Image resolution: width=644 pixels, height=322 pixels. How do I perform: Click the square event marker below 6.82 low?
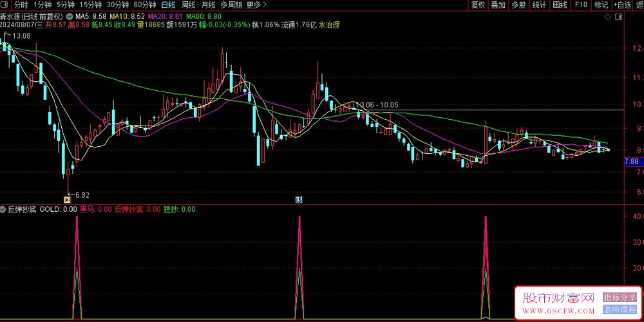click(x=67, y=200)
